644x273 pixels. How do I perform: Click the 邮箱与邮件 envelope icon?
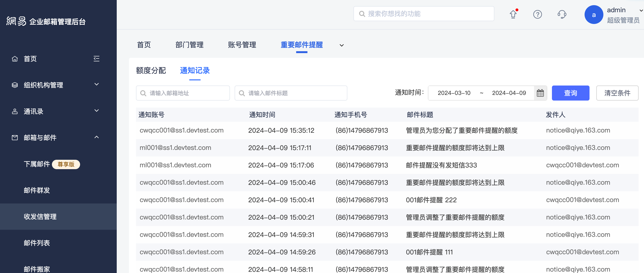(x=15, y=137)
